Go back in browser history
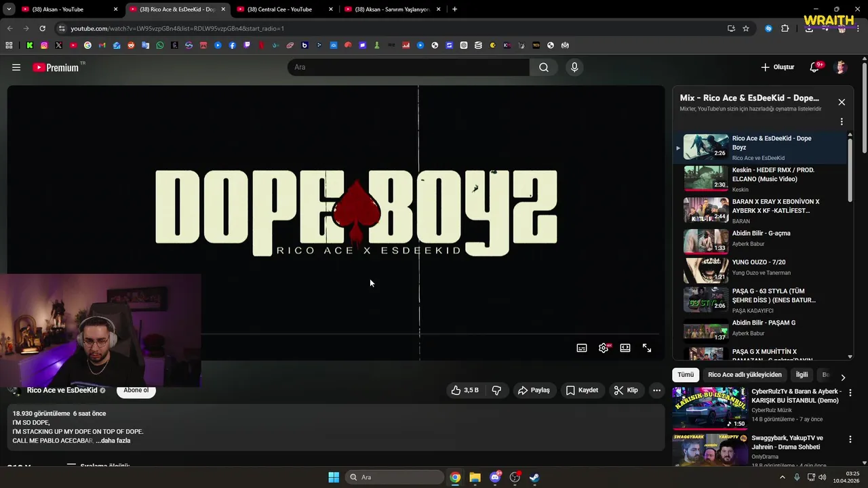The image size is (868, 488). [x=9, y=28]
